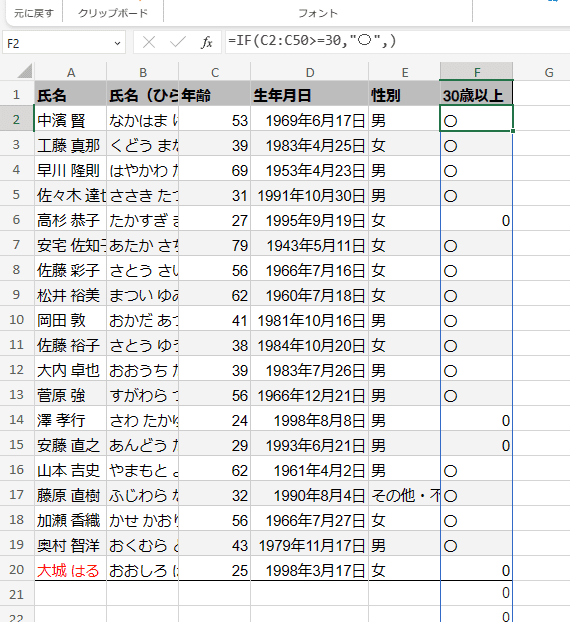Select column D header
The height and width of the screenshot is (622, 570).
click(x=310, y=72)
